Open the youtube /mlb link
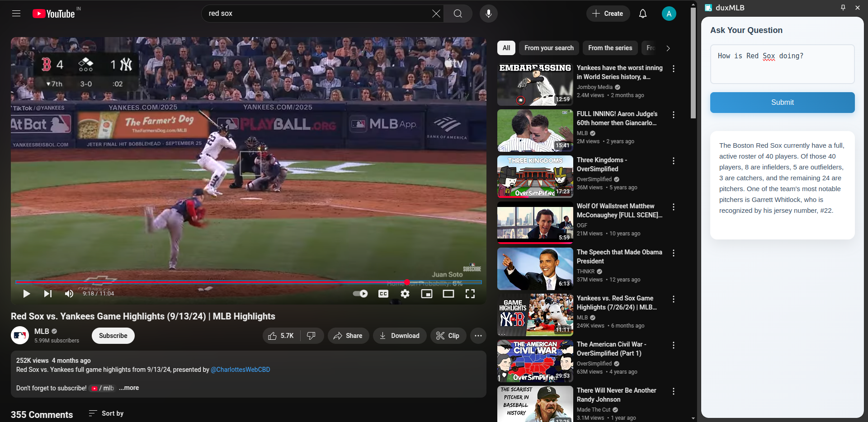Screen dimensions: 868x422 [x=102, y=388]
